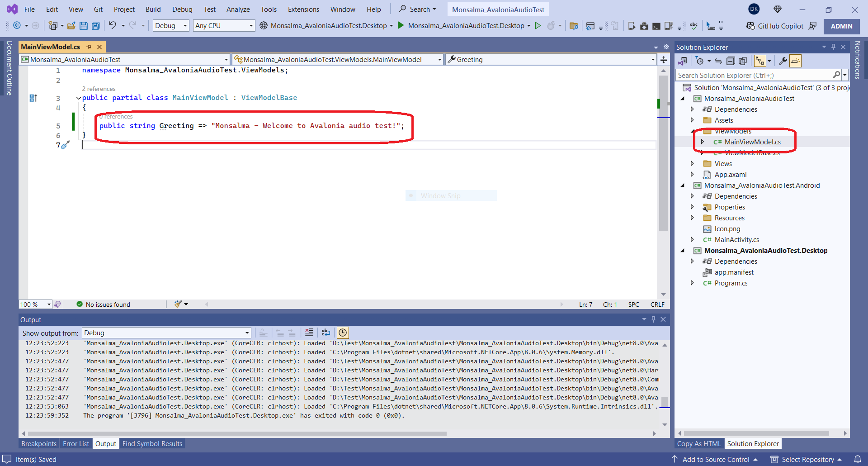Click the New Project toolbar icon
Viewport: 868px width, 466px height.
(x=53, y=26)
